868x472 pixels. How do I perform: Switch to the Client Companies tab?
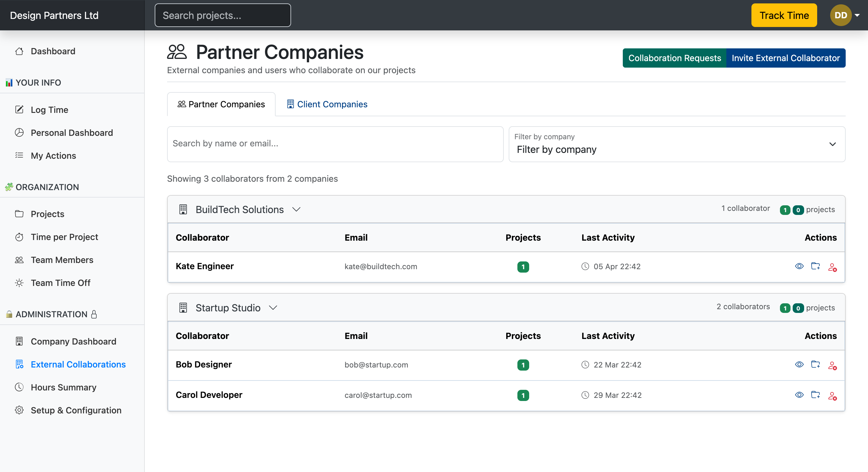tap(327, 104)
